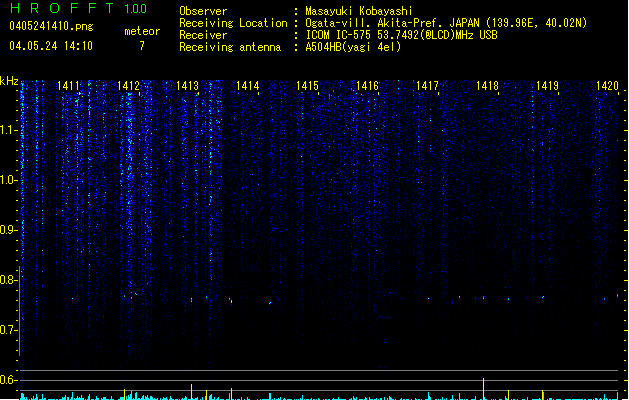Click the Observer field label
Screen dimensions: 629x400
coord(203,11)
